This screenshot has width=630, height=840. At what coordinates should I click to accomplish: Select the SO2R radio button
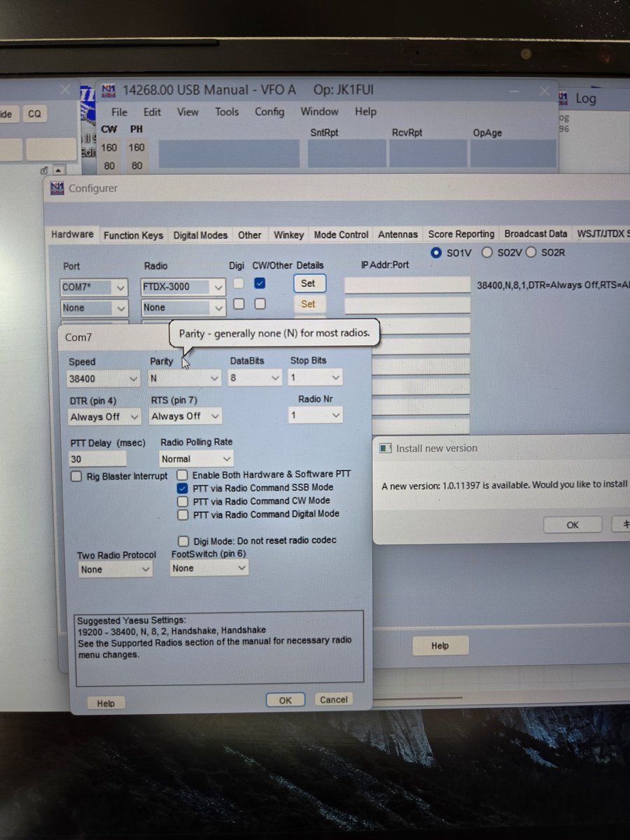[531, 252]
